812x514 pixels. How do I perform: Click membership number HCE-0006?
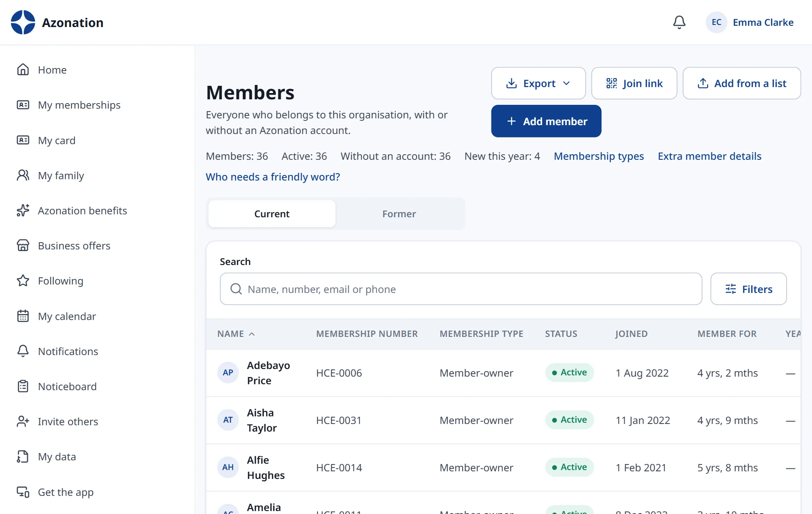coord(339,373)
